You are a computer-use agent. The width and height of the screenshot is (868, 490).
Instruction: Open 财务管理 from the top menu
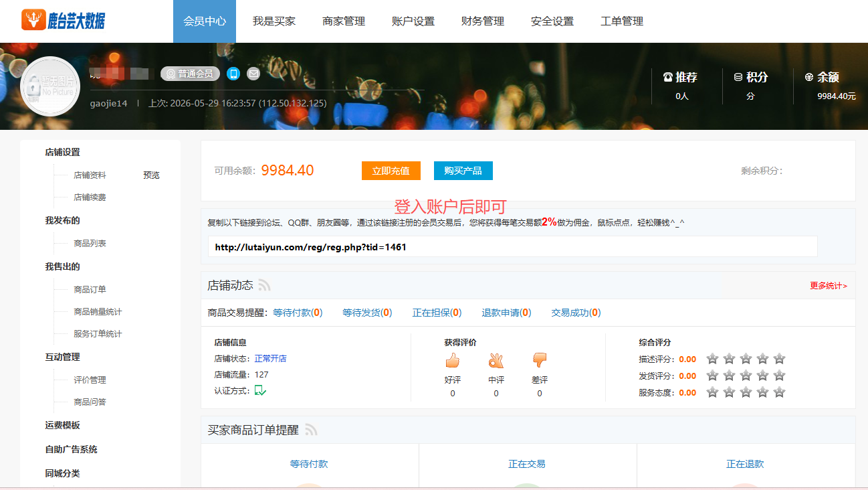point(483,21)
